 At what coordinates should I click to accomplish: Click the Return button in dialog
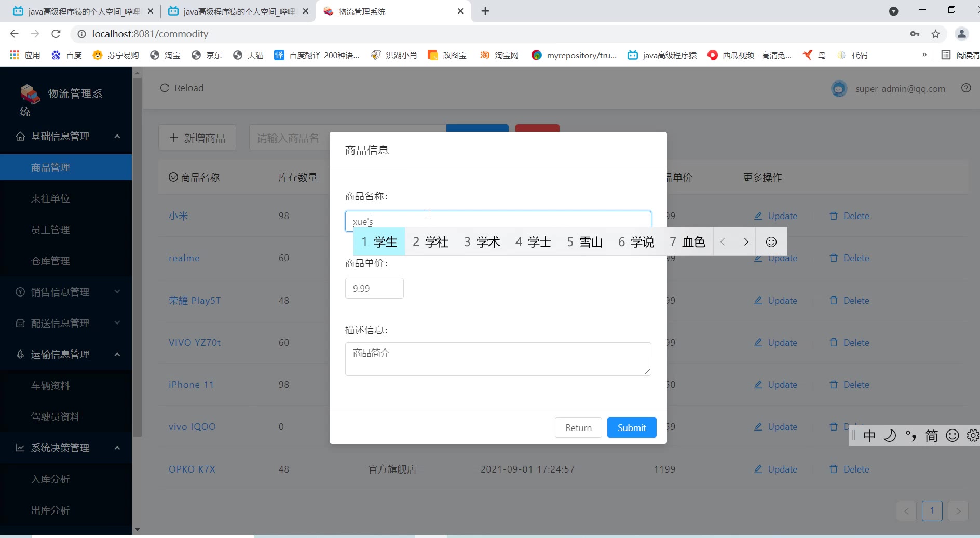pyautogui.click(x=578, y=427)
